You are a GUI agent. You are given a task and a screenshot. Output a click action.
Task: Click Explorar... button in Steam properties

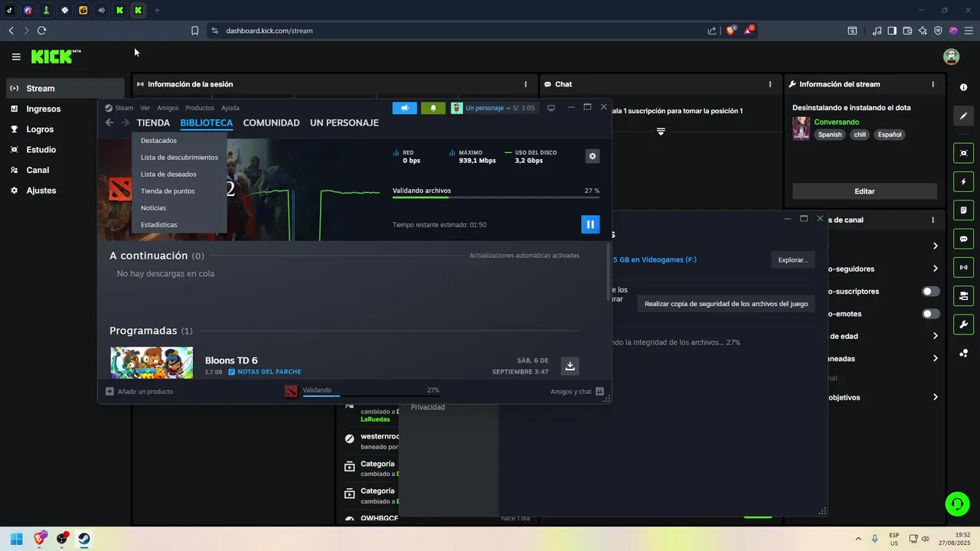pos(792,260)
